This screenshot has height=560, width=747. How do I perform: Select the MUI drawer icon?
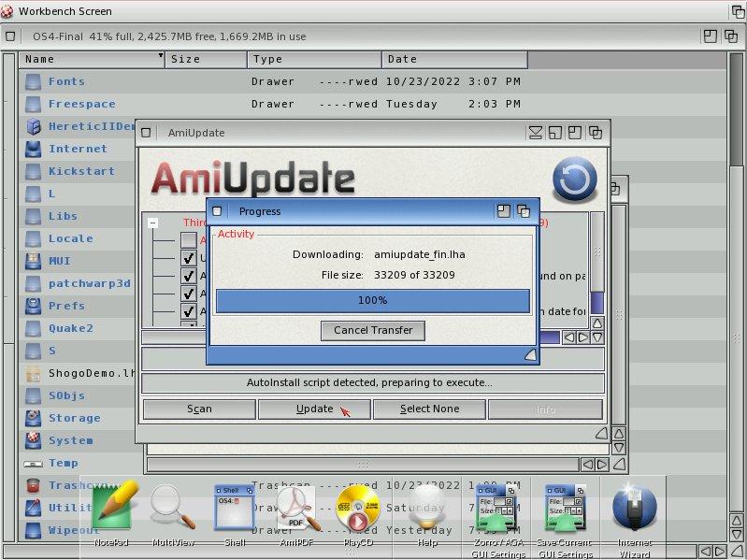click(33, 261)
